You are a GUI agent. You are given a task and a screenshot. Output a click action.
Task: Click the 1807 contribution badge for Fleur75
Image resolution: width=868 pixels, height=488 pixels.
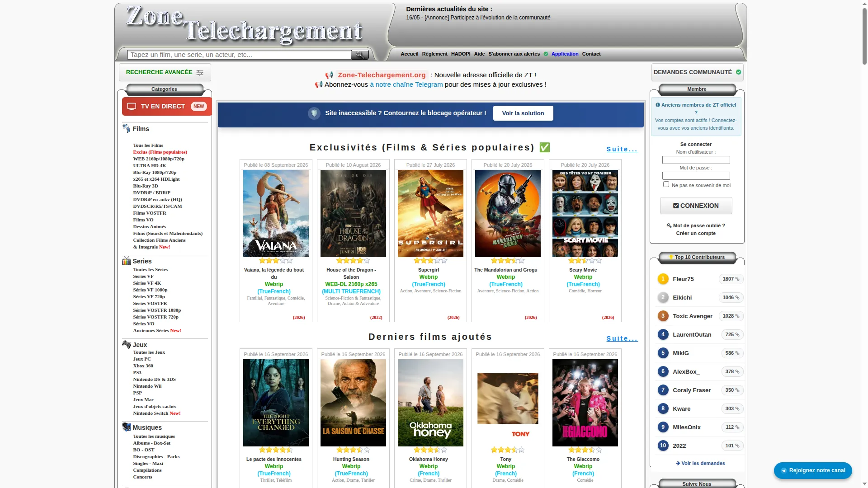point(731,279)
